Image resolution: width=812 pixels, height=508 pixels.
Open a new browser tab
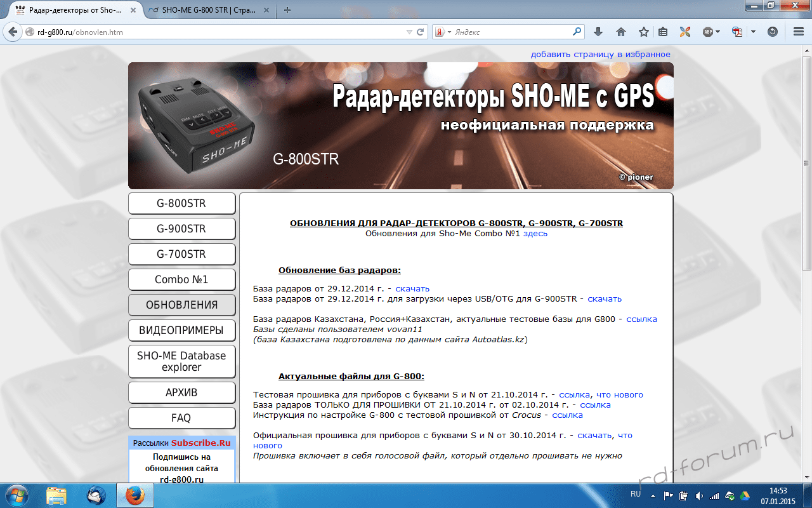click(287, 10)
